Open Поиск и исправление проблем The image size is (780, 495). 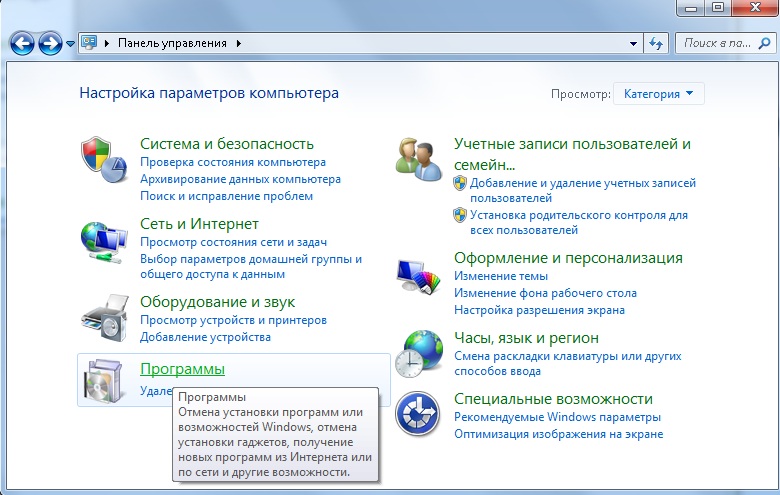click(226, 196)
